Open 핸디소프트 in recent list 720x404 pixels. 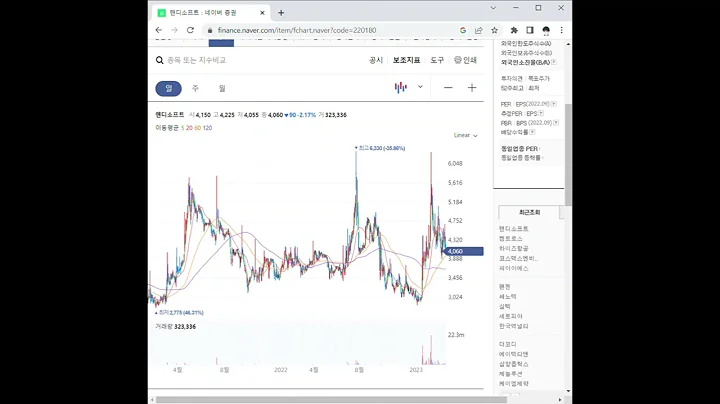tap(514, 229)
